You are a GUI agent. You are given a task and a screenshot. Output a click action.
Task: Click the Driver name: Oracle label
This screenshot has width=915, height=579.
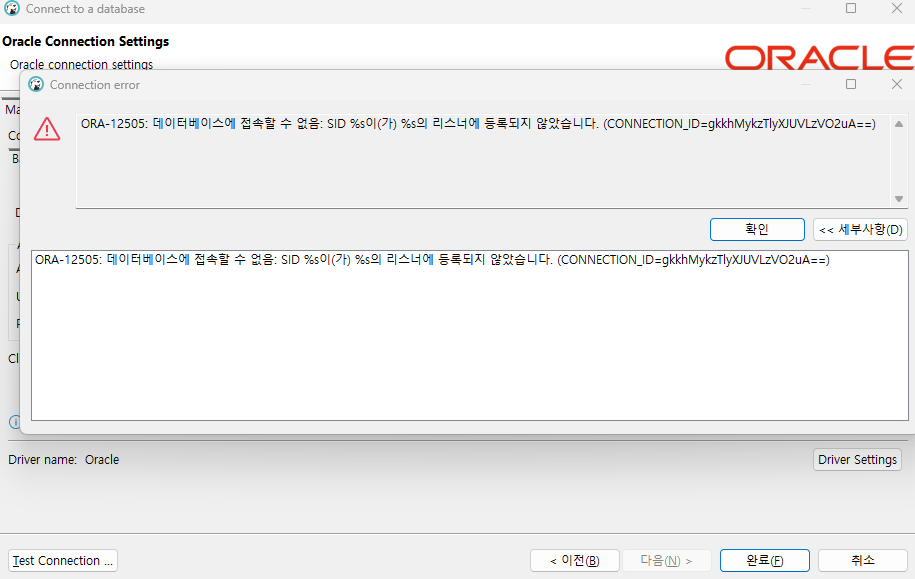(x=64, y=460)
